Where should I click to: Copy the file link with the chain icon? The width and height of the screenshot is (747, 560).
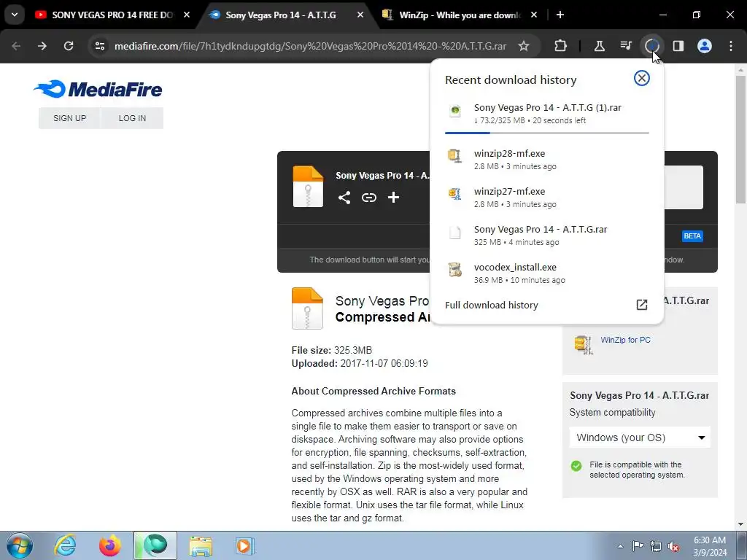pyautogui.click(x=368, y=198)
